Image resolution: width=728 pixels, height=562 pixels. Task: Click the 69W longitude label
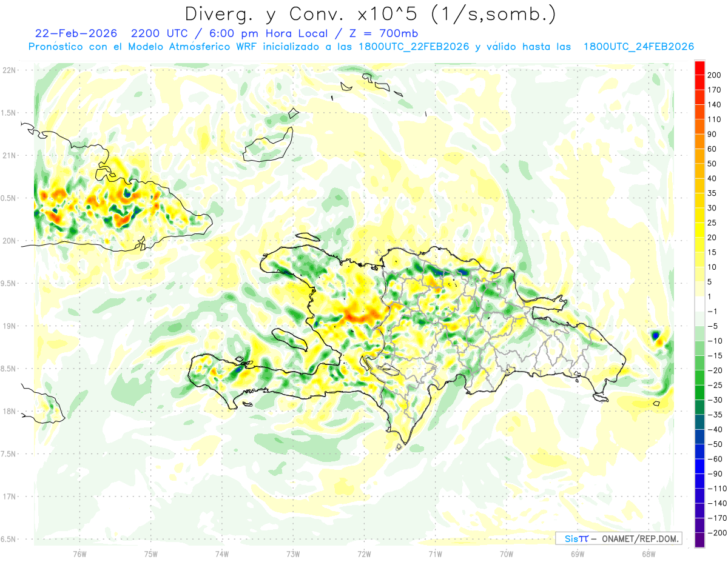pos(578,554)
